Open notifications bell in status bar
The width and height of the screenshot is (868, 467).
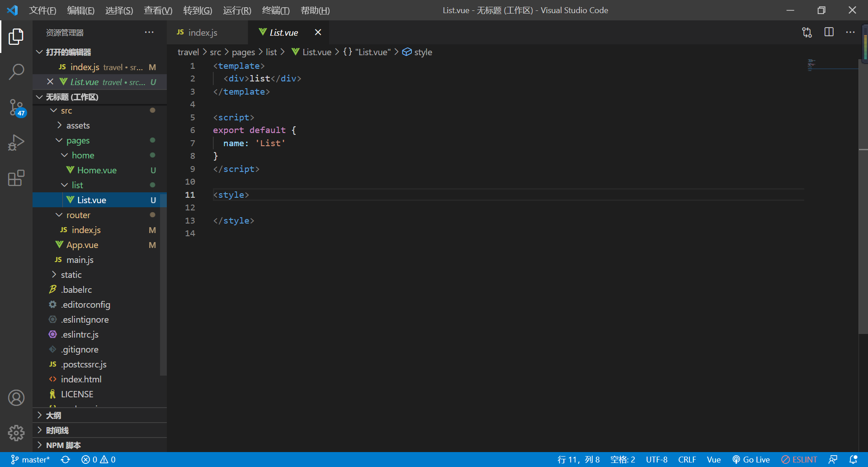point(854,459)
